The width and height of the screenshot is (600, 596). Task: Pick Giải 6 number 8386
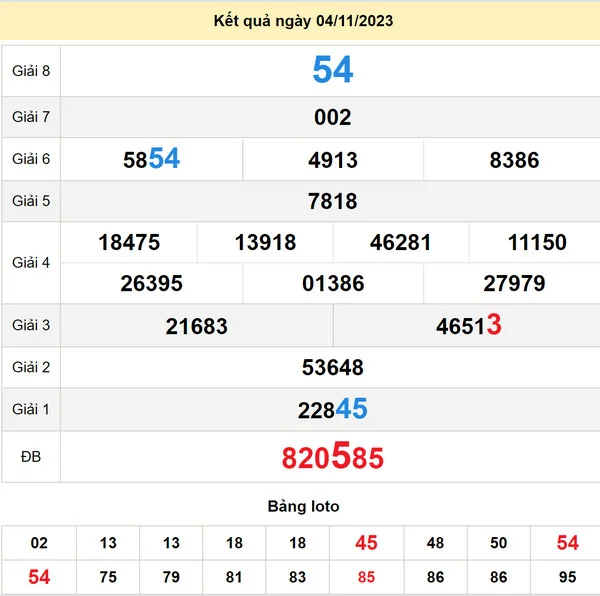(x=514, y=160)
